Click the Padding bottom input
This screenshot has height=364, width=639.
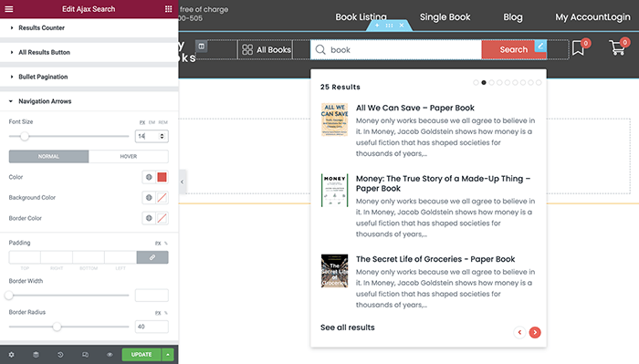[89, 257]
